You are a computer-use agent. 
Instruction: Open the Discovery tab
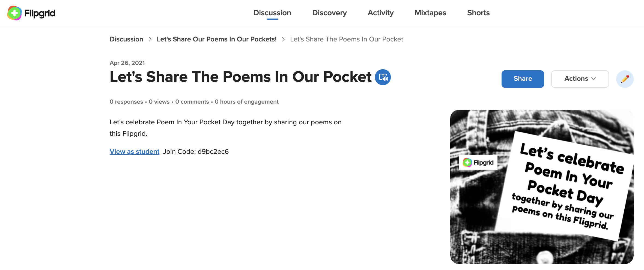point(329,13)
